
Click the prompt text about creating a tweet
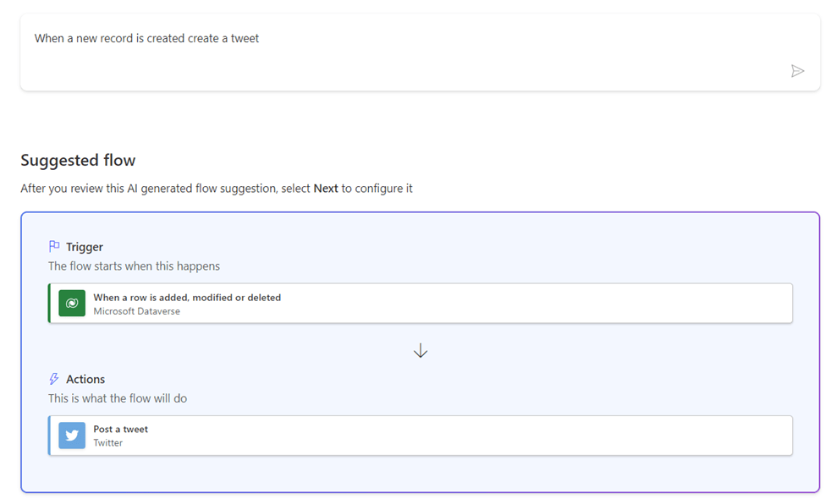coord(146,38)
